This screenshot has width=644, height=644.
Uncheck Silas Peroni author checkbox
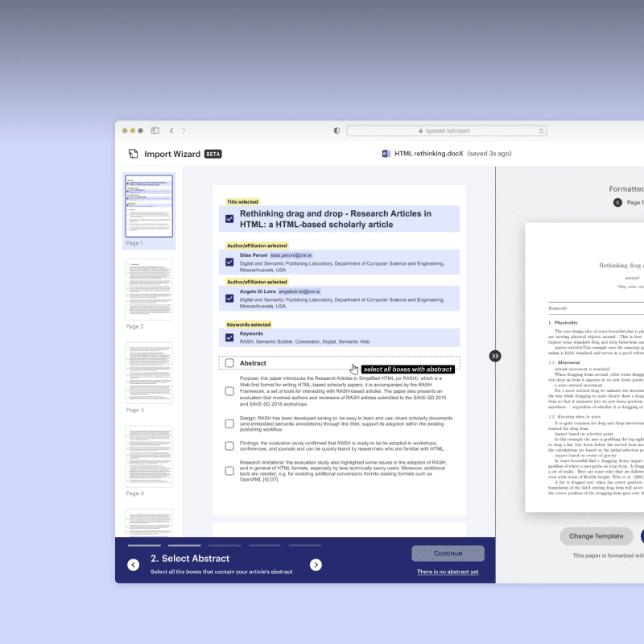point(229,262)
